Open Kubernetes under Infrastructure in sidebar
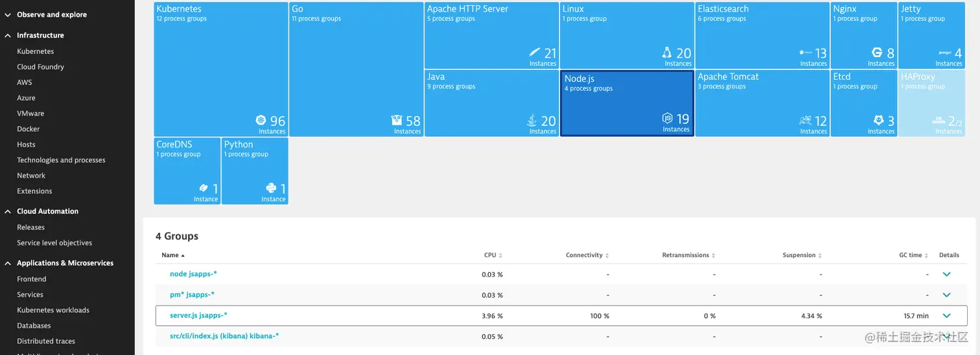The height and width of the screenshot is (355, 980). coord(35,51)
